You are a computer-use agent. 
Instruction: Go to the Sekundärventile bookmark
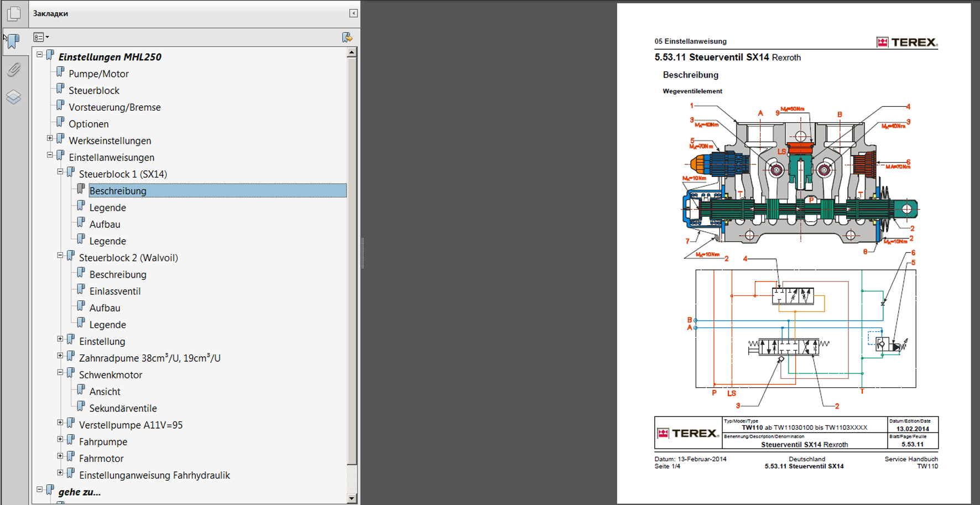(123, 408)
